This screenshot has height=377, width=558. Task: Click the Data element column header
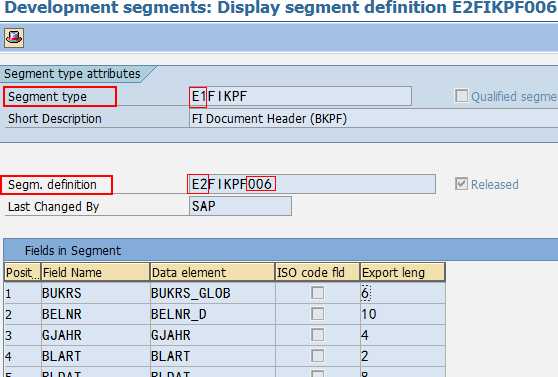tap(212, 273)
